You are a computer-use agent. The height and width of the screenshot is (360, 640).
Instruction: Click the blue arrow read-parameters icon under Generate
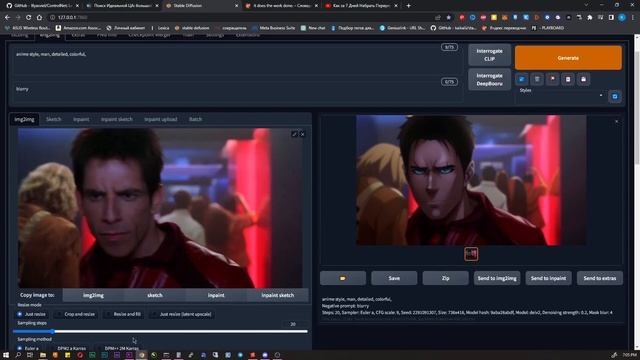tap(522, 79)
